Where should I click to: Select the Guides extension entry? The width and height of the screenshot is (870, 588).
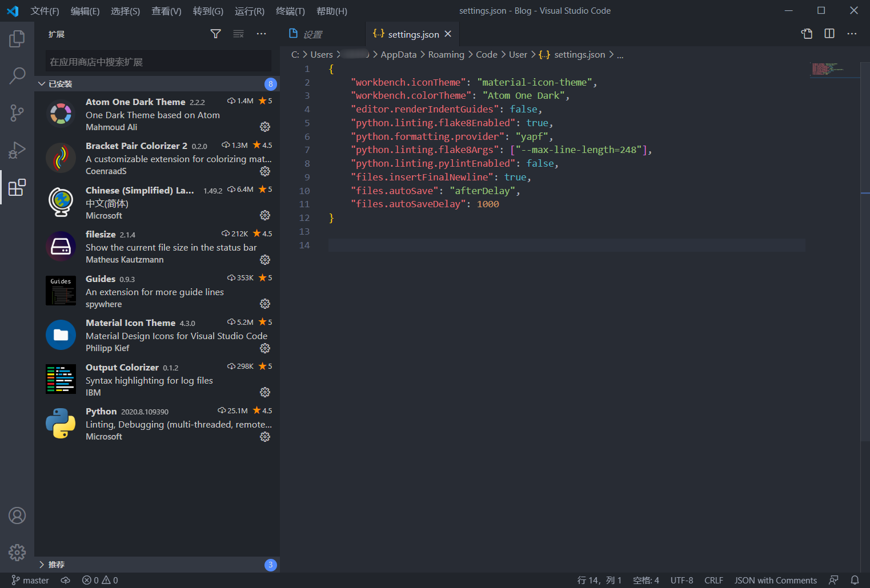coord(157,291)
